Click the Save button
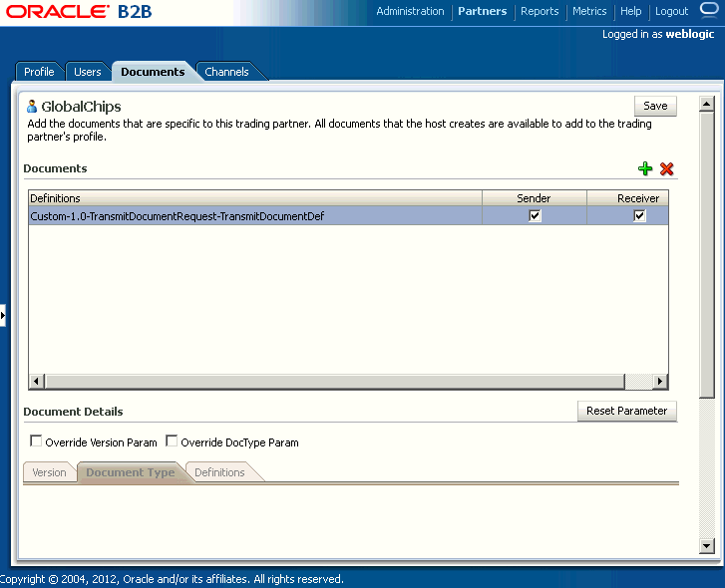The image size is (725, 588). point(655,106)
